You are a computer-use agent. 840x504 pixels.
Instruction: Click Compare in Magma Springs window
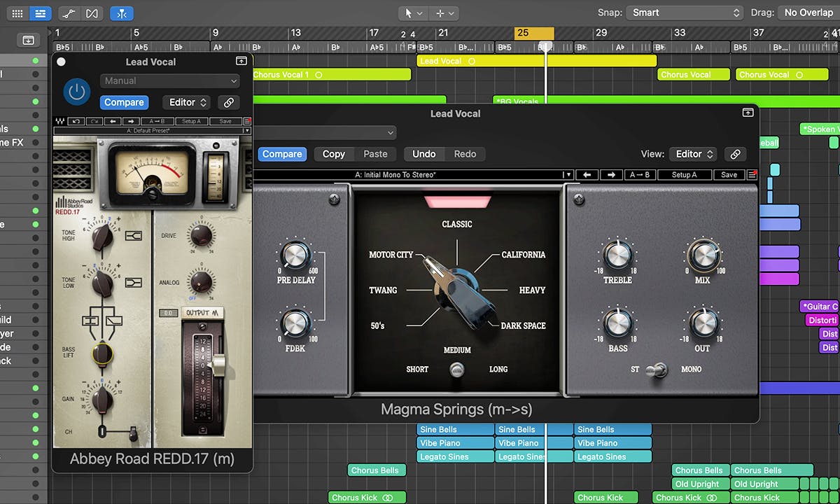[282, 154]
